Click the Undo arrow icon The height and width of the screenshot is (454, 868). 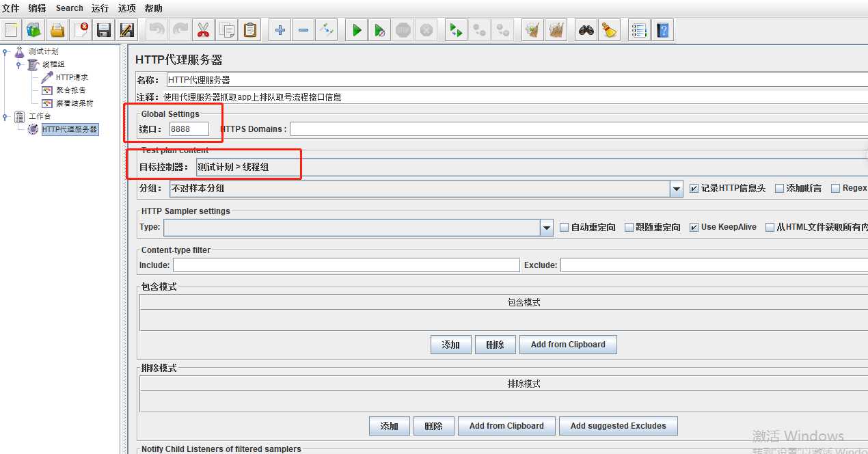click(x=157, y=30)
